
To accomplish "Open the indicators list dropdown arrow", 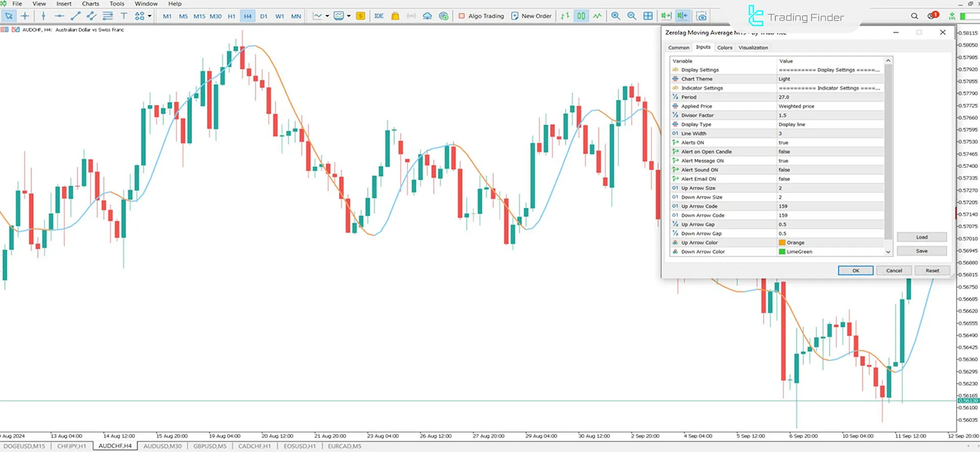I will click(327, 16).
